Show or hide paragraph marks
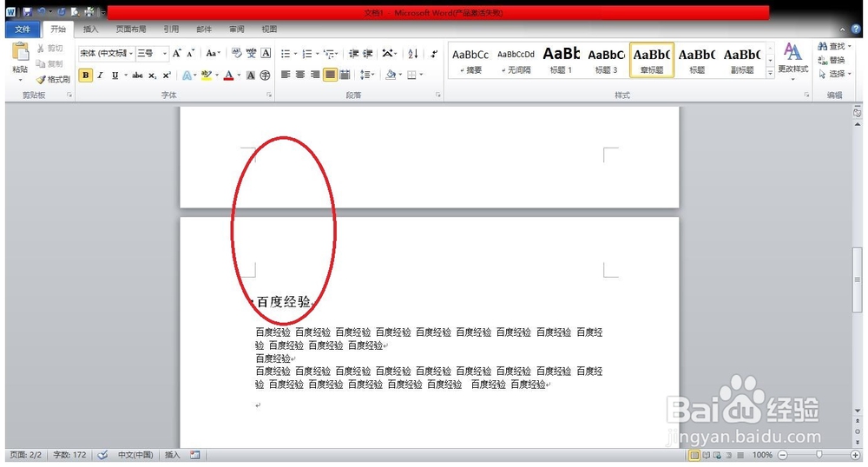The image size is (868, 467). click(435, 54)
